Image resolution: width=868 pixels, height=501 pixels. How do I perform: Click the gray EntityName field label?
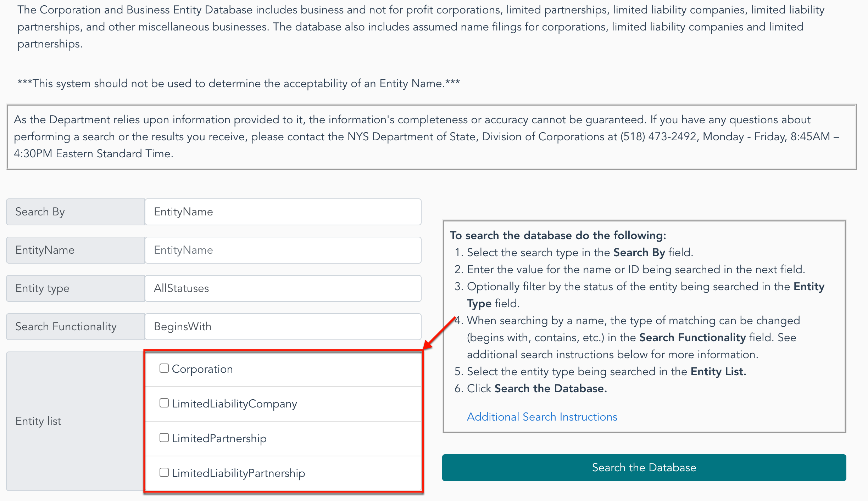(x=76, y=250)
